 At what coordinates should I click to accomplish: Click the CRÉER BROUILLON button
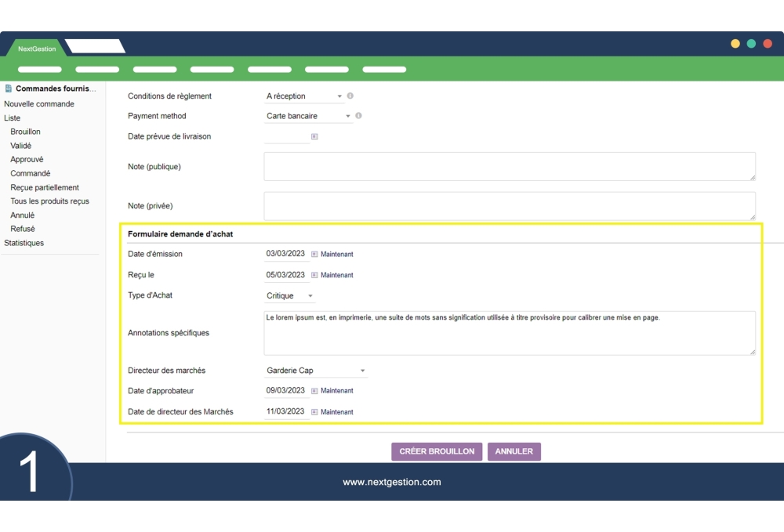[437, 451]
